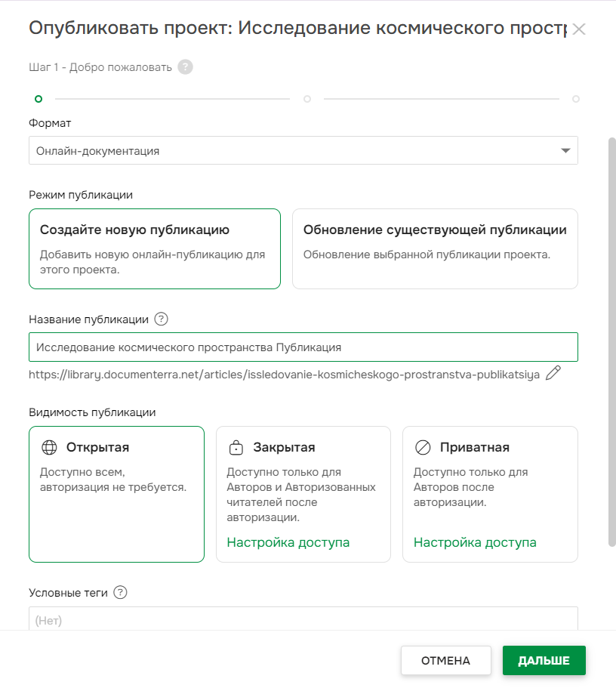Image resolution: width=616 pixels, height=688 pixels.
Task: Click the second step progress dot
Action: pyautogui.click(x=306, y=98)
